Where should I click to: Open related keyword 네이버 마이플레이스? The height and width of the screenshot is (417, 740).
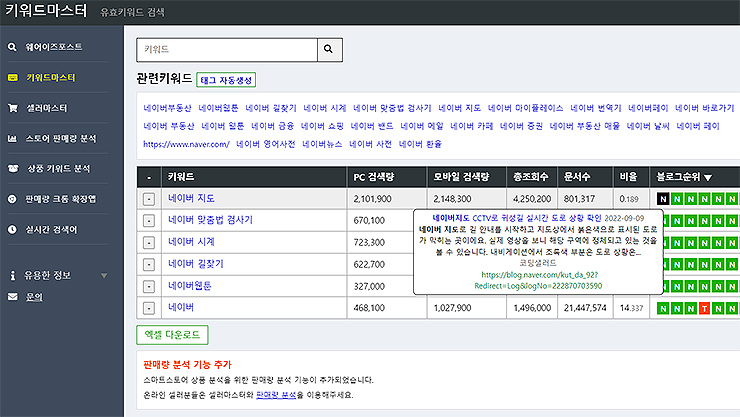point(525,108)
